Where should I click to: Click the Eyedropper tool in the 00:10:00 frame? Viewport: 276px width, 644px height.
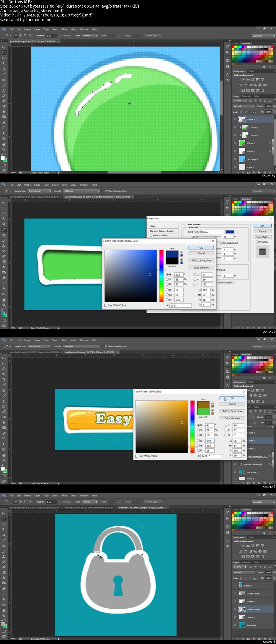[4, 229]
